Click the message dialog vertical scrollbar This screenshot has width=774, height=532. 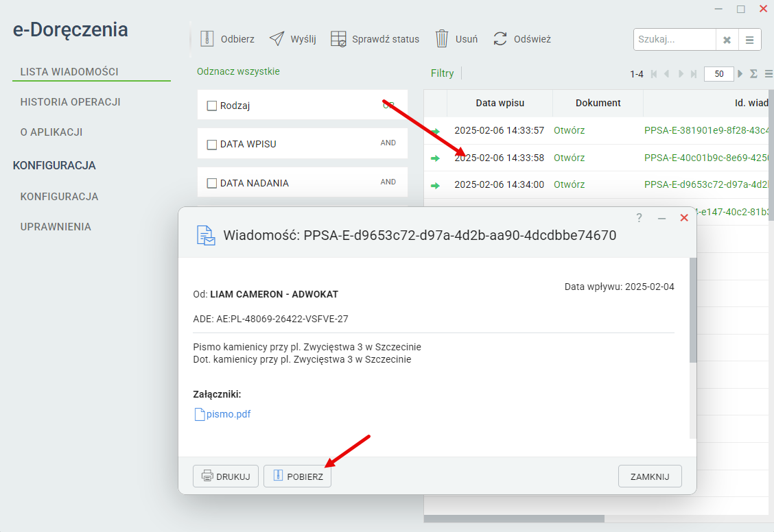[693, 311]
